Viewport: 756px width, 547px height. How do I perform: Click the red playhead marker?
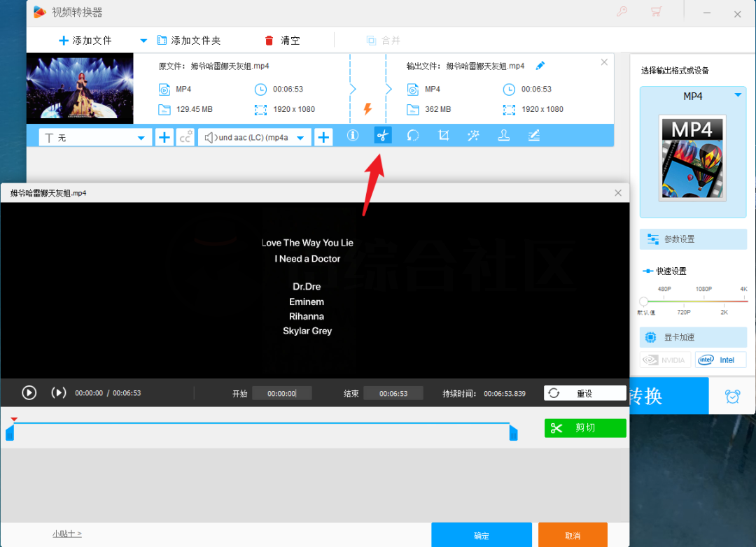tap(14, 419)
